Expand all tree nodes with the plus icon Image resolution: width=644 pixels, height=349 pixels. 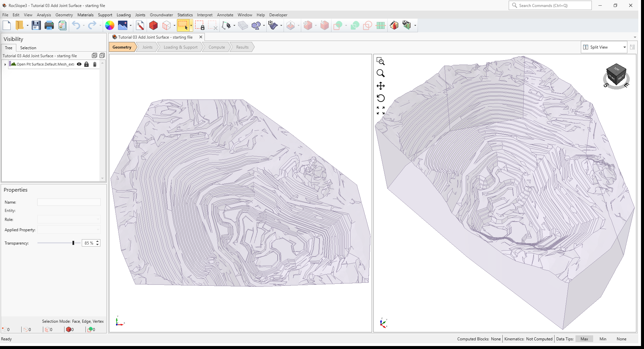click(94, 56)
